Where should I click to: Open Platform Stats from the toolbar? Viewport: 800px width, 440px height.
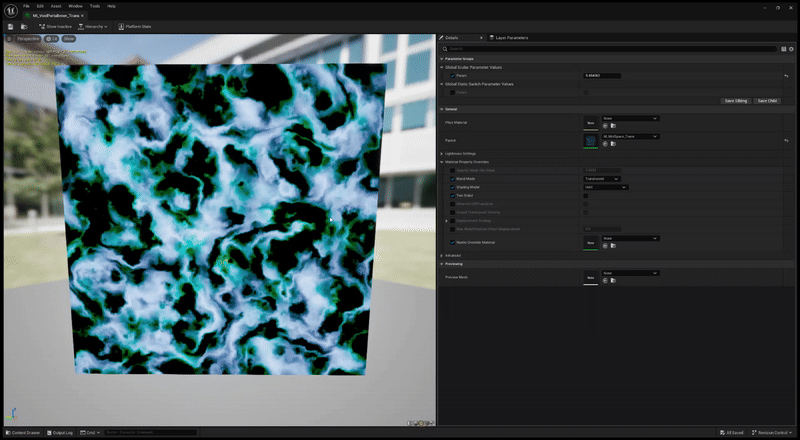click(135, 27)
